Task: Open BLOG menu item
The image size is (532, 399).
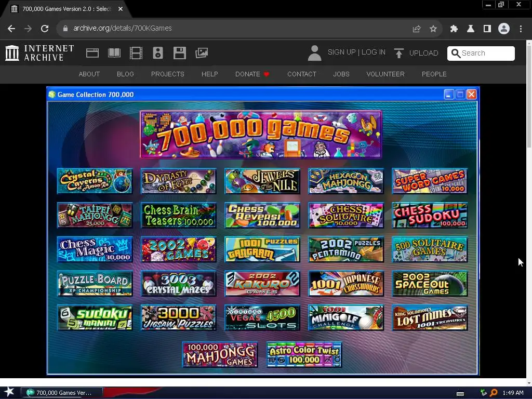Action: pyautogui.click(x=125, y=74)
